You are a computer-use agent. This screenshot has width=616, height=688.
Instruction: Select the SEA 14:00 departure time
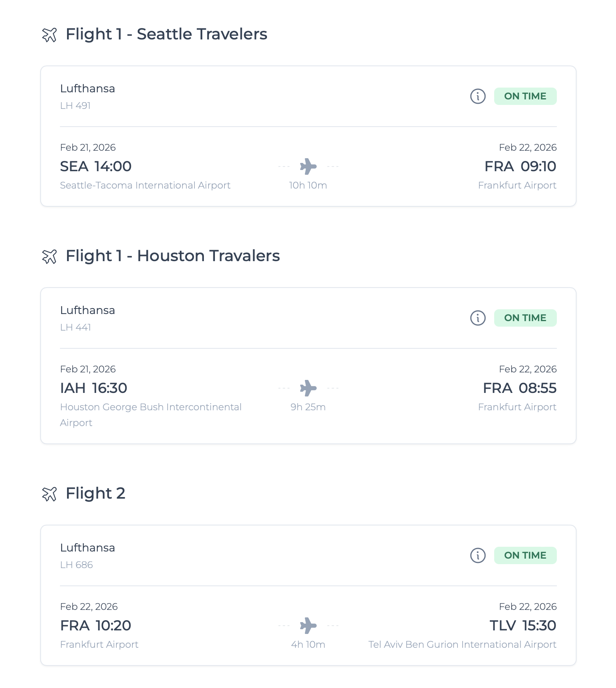click(96, 166)
